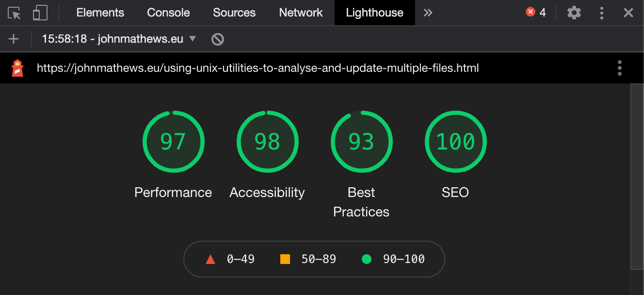Click the Performance score gauge
The image size is (644, 295).
(173, 142)
